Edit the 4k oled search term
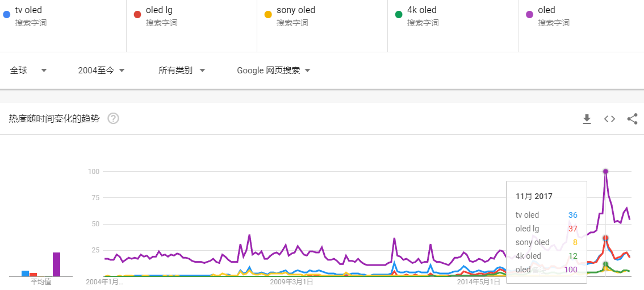Viewport: 644px width, 290px height. pyautogui.click(x=422, y=10)
